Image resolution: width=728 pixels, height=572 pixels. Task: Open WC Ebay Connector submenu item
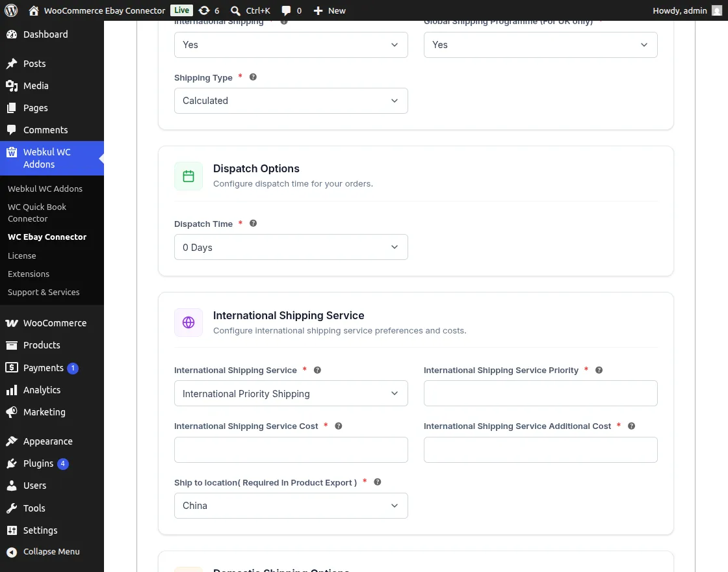click(x=47, y=237)
